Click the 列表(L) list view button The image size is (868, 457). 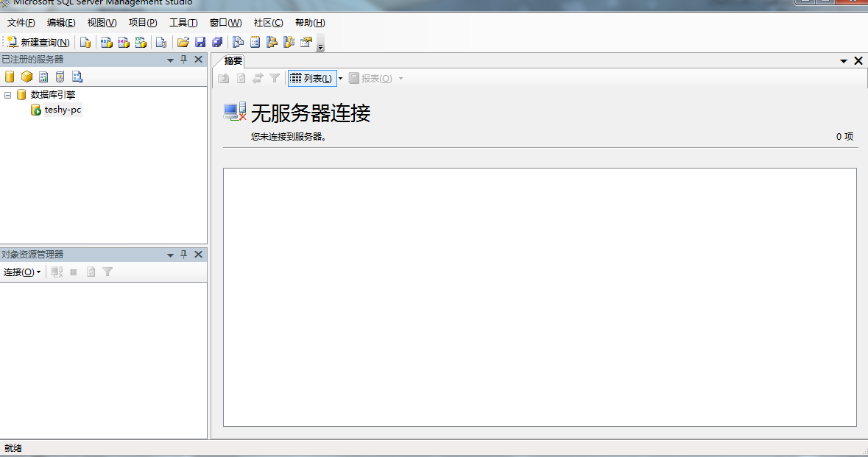(311, 79)
